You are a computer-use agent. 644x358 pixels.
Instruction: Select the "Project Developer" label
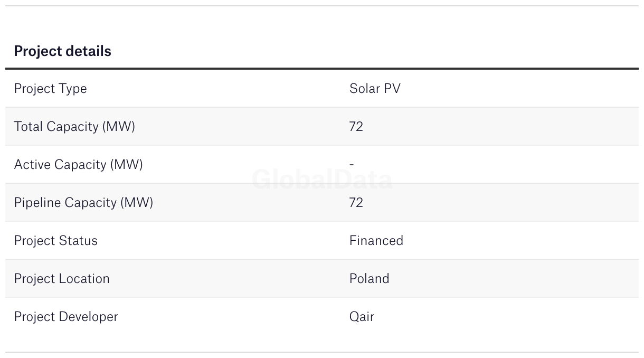pyautogui.click(x=66, y=317)
